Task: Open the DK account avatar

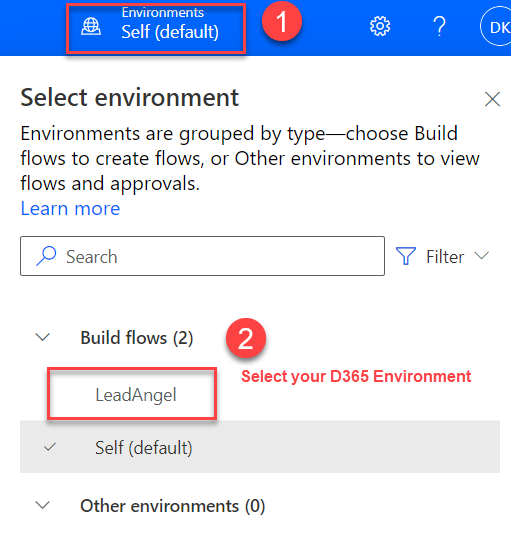Action: tap(496, 27)
